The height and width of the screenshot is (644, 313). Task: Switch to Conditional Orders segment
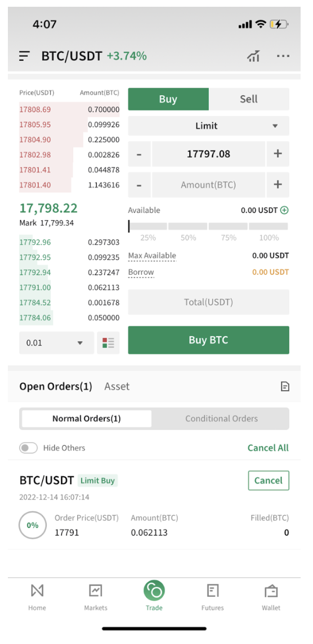221,418
